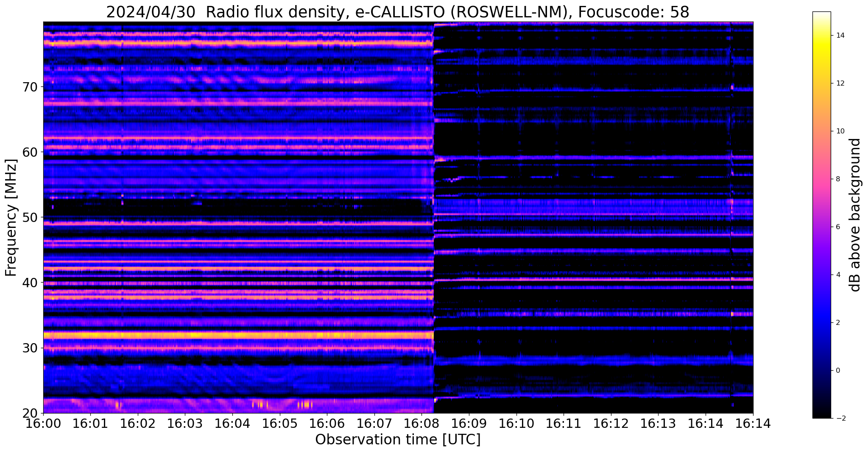This screenshot has height=452, width=868.
Task: Click the 16:10 time tick label
Action: (x=516, y=423)
